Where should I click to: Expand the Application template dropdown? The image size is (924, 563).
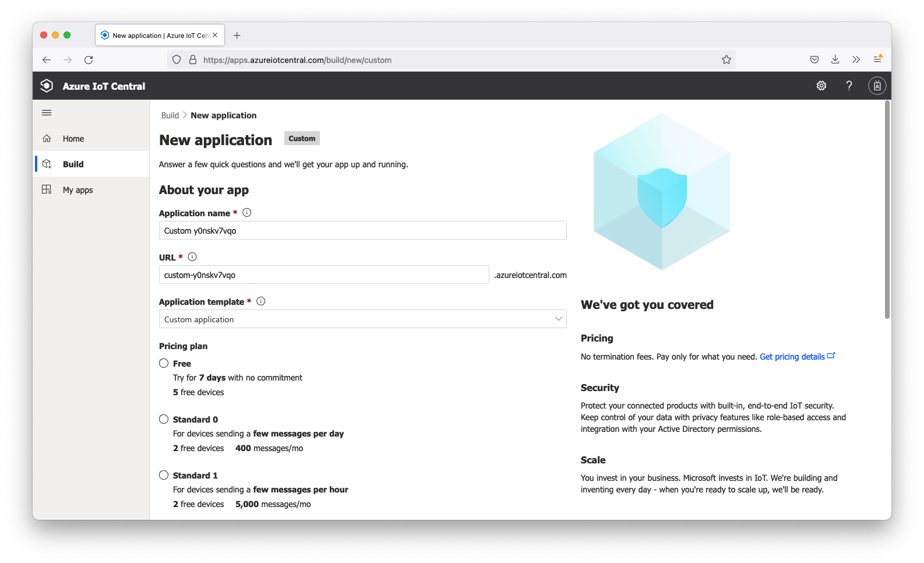pos(362,319)
